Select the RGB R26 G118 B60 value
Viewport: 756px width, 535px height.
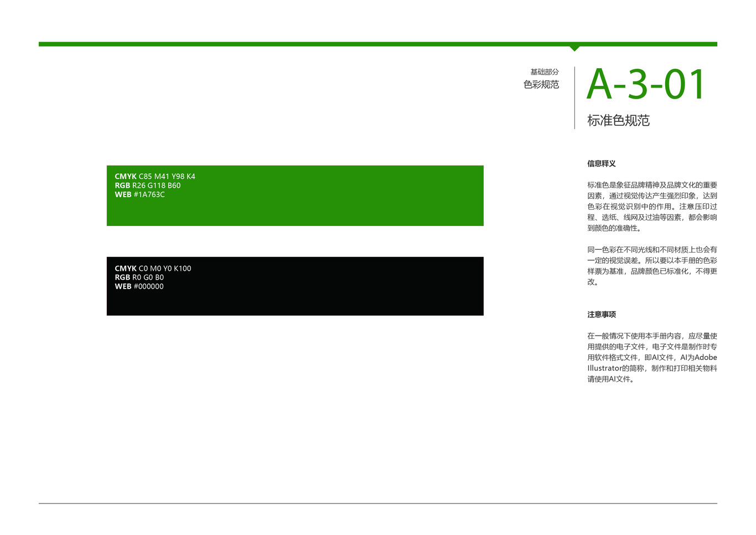click(x=148, y=186)
